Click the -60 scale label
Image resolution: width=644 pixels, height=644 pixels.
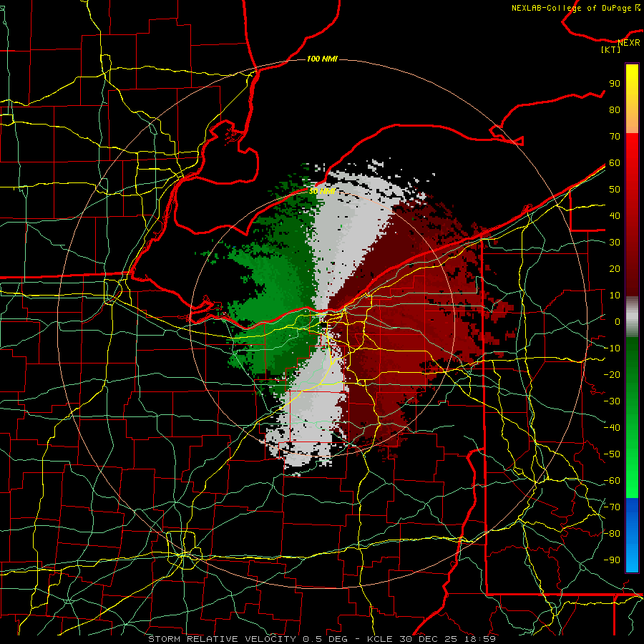(612, 481)
